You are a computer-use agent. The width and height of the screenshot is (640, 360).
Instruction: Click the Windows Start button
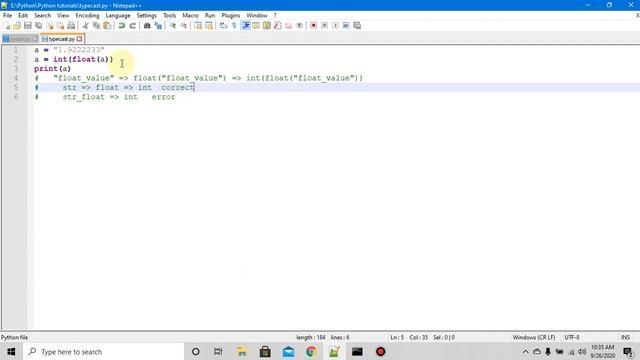pos(11,352)
